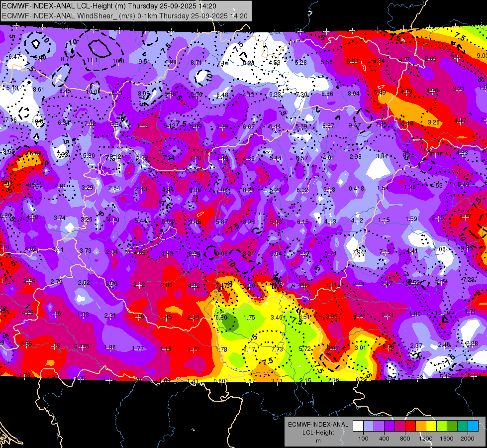Click the lime green legend swatch

pyautogui.click(x=442, y=426)
